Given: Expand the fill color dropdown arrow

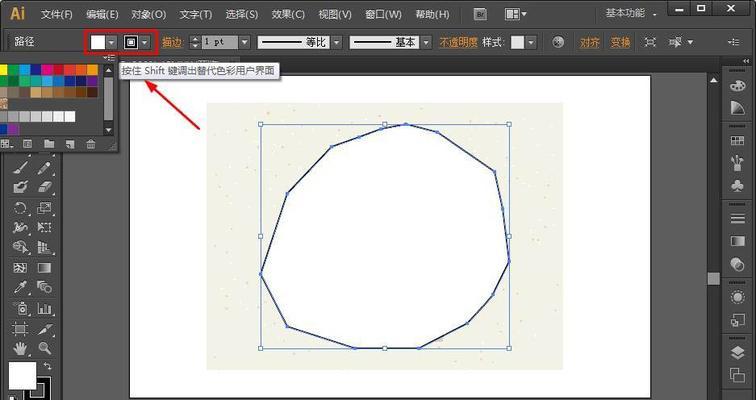Looking at the screenshot, I should 112,43.
